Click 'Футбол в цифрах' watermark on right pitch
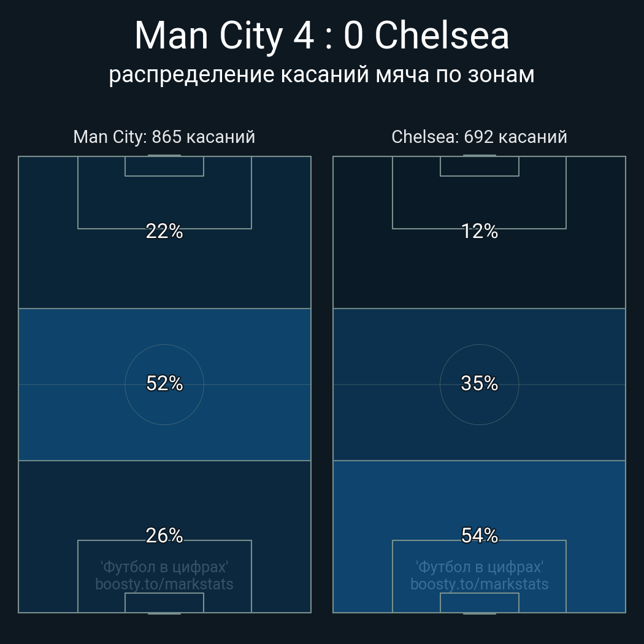 coord(479,567)
